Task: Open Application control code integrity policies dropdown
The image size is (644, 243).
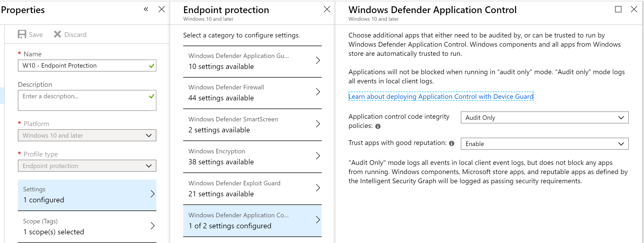Action: [x=545, y=118]
